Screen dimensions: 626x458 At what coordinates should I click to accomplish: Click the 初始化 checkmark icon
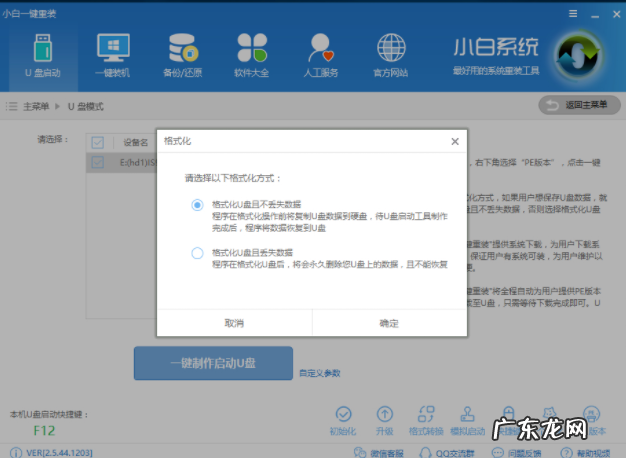coord(343,414)
